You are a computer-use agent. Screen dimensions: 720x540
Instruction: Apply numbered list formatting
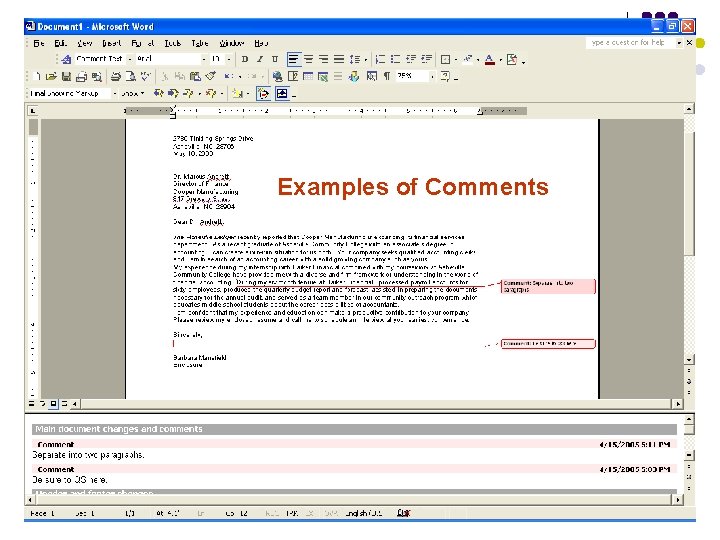pos(380,59)
